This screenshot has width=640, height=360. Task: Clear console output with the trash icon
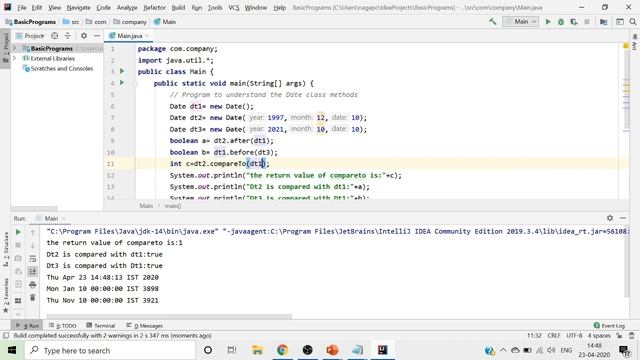pyautogui.click(x=33, y=298)
